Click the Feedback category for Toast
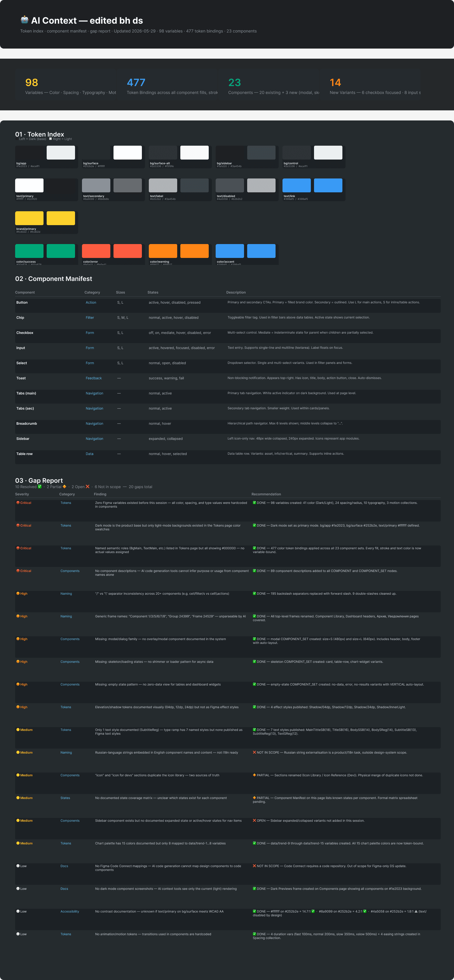This screenshot has height=980, width=454. coord(94,378)
